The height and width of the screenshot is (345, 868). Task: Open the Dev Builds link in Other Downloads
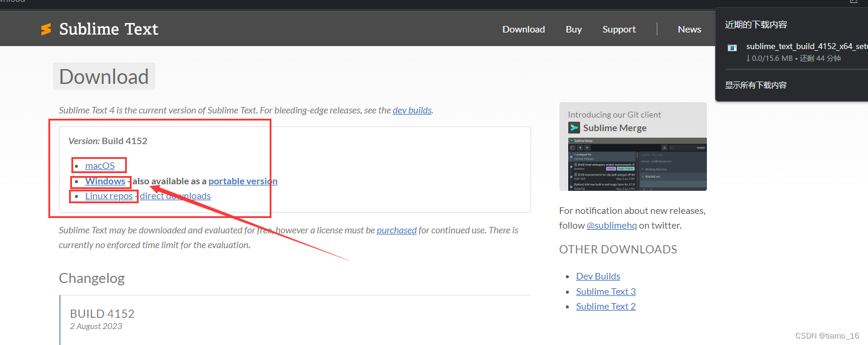click(x=598, y=276)
